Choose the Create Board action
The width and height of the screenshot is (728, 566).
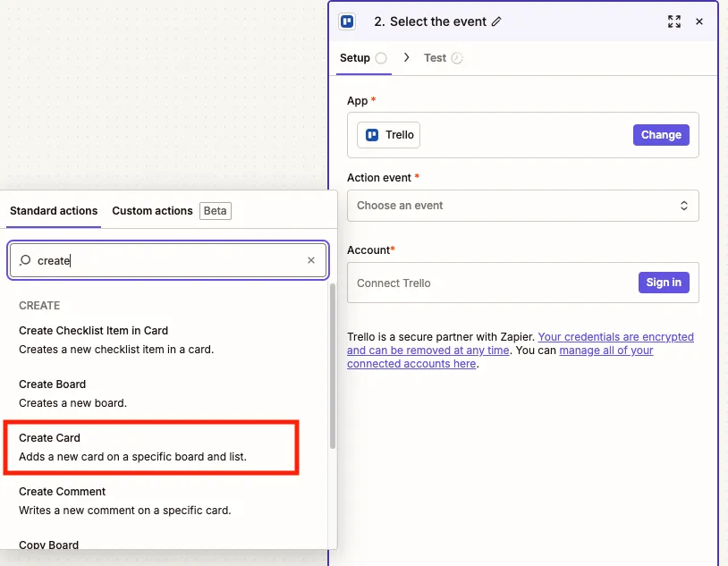coord(73,393)
